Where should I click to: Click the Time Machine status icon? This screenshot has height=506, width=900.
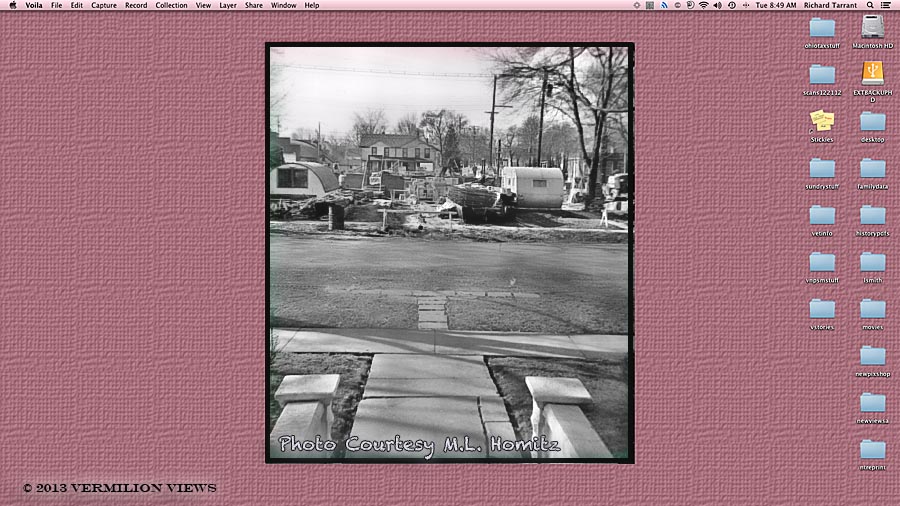732,5
